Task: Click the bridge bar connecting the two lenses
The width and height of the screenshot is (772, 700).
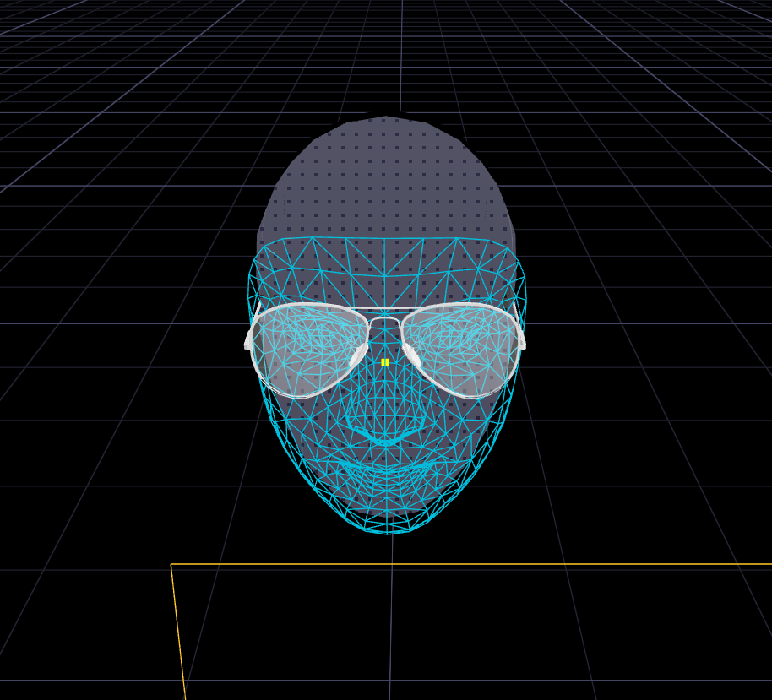Action: (385, 319)
